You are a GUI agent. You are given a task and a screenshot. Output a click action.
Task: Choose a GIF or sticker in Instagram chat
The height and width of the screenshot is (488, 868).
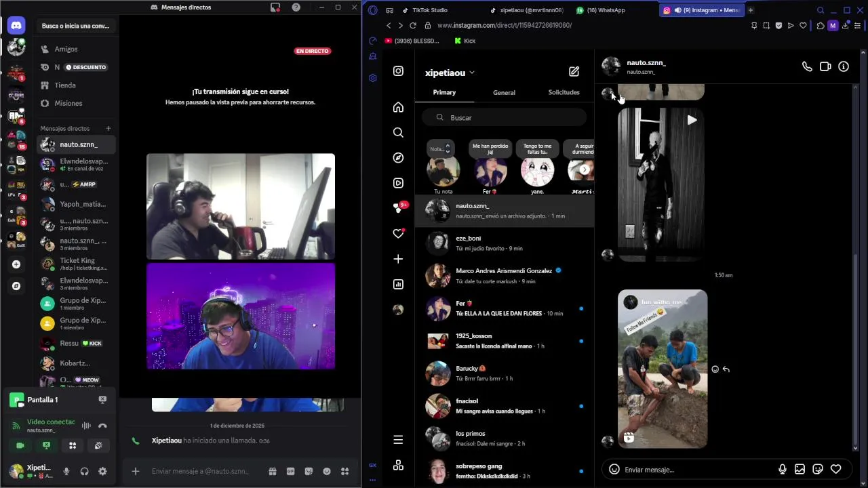coord(818,469)
